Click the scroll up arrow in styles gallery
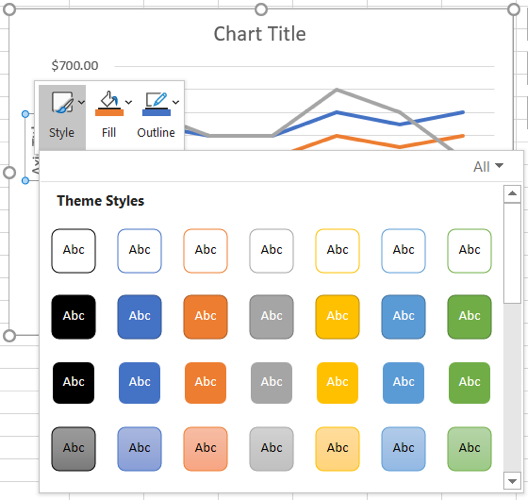The height and width of the screenshot is (500, 528). [x=512, y=194]
